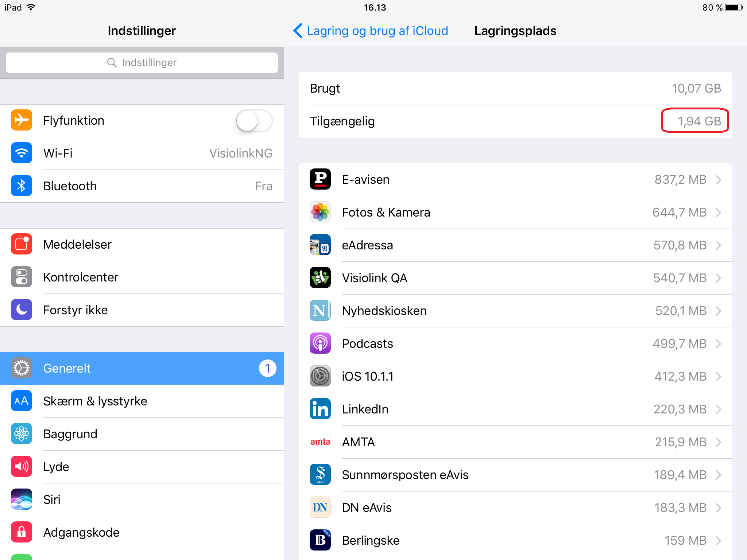Tap the eAdressa app icon
747x560 pixels.
(320, 245)
